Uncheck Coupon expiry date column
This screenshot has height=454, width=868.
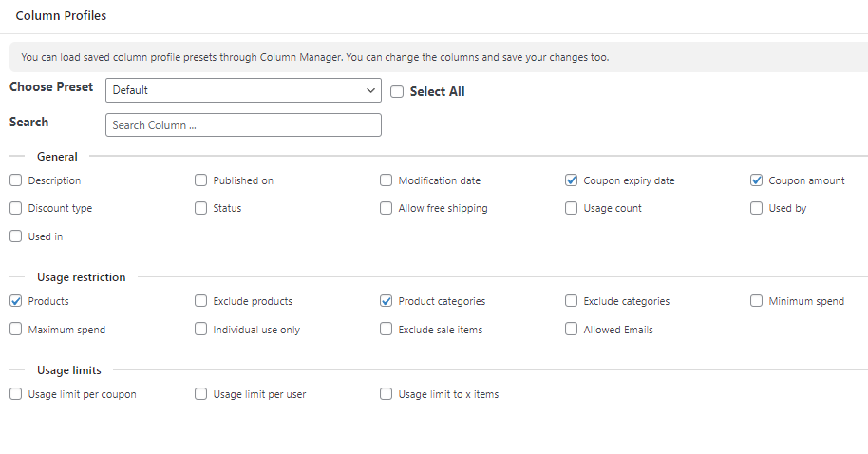tap(571, 180)
